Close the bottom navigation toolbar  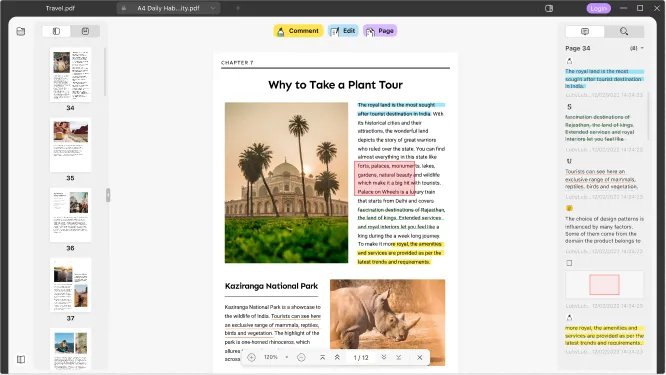[420, 358]
